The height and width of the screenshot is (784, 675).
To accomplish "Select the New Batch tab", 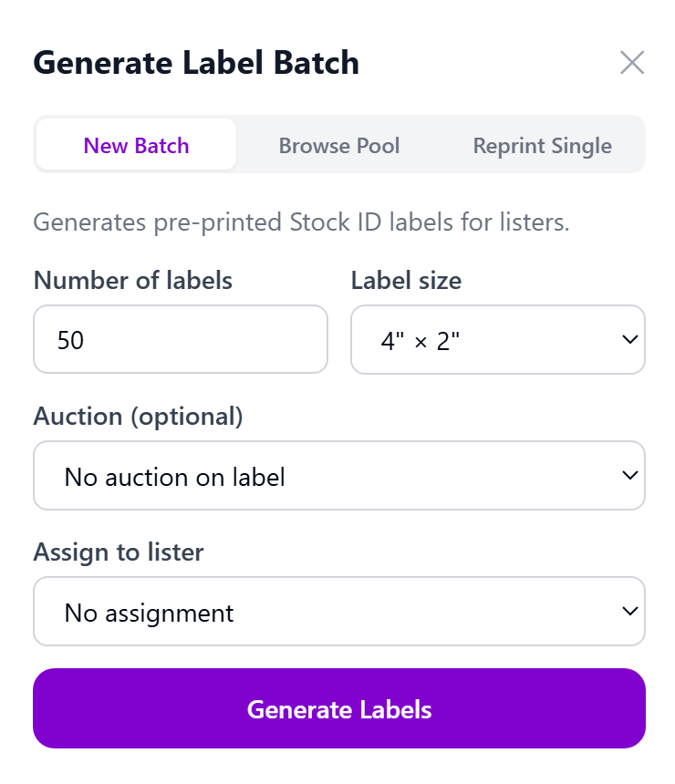I will pos(136,145).
